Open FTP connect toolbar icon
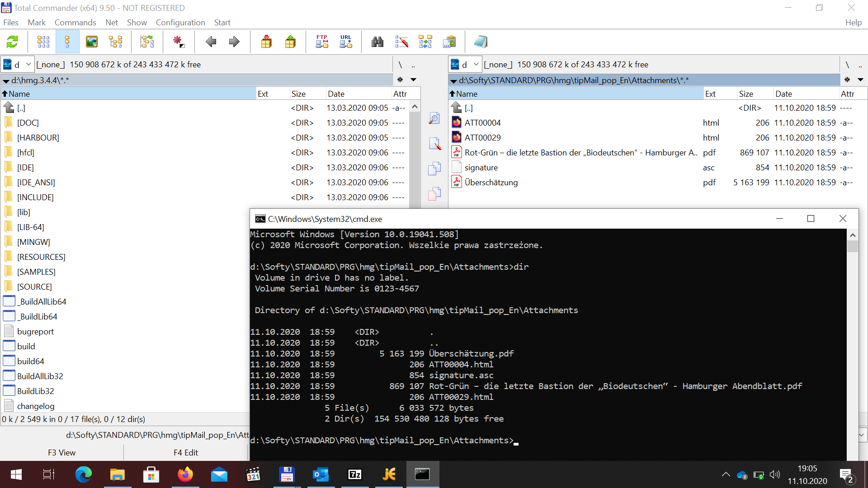 (x=322, y=42)
